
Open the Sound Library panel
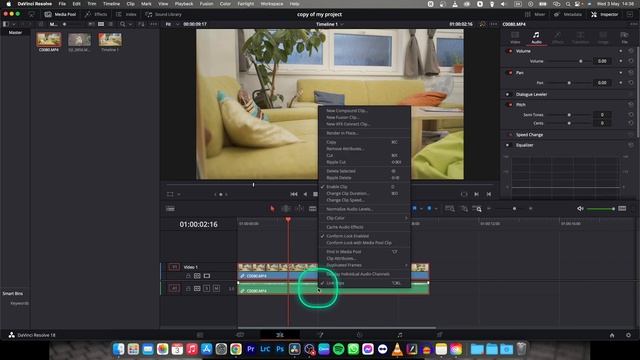[163, 14]
